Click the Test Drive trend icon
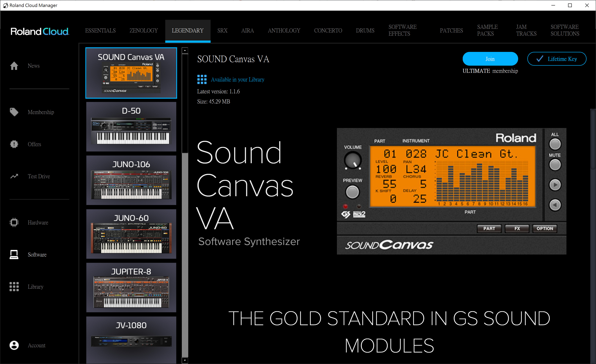The image size is (596, 364). click(14, 176)
